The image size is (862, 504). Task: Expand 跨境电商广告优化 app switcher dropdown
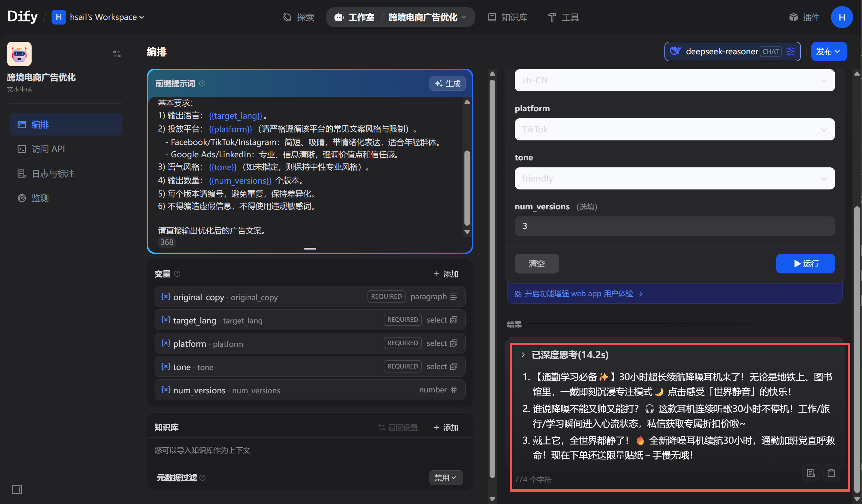(428, 17)
